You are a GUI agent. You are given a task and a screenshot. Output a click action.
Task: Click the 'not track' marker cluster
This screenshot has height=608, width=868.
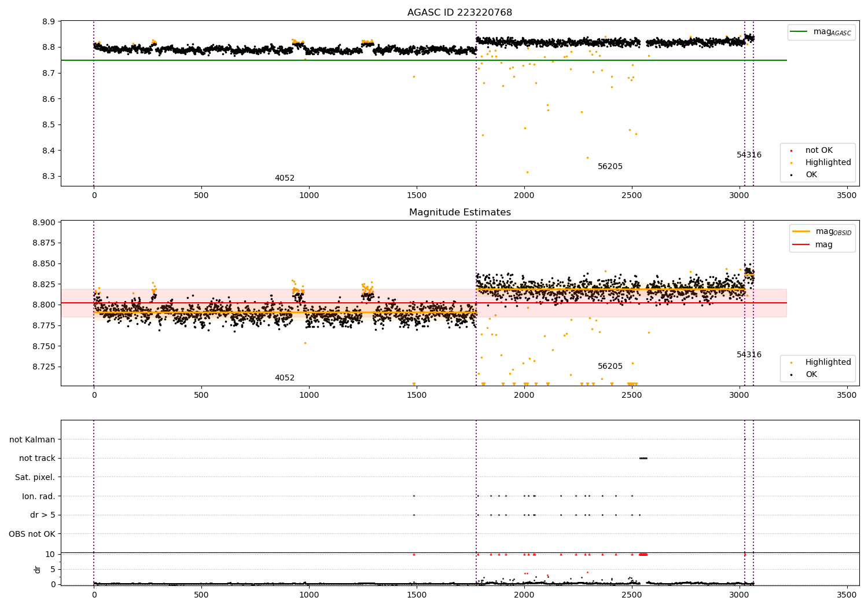point(643,459)
